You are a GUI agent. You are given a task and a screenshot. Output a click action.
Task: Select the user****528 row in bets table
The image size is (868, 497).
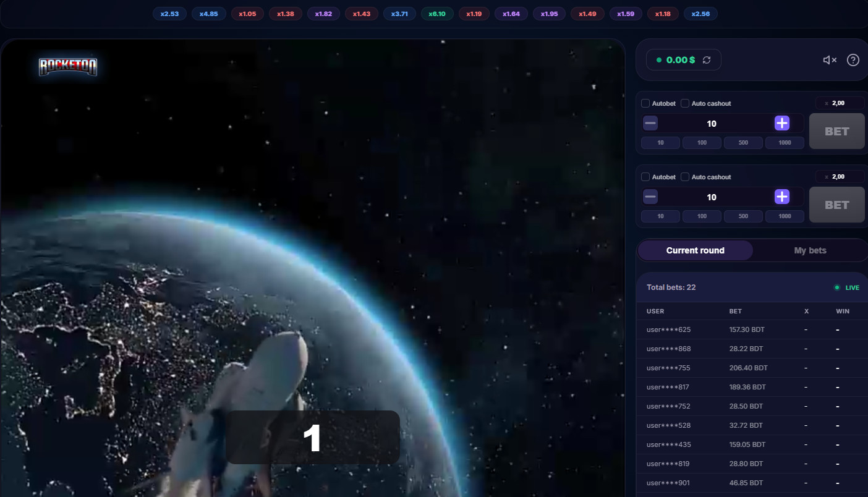pos(752,425)
